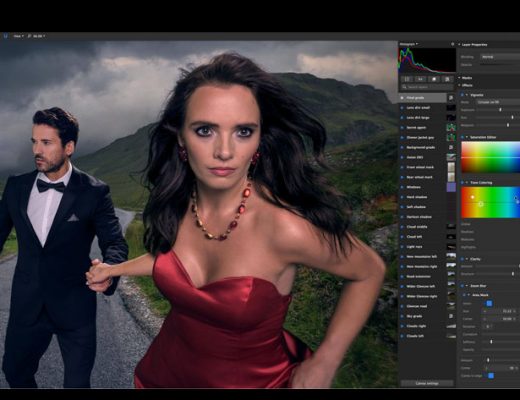Toggle the Centre to origin checkbox
520x400 pixels.
[x=491, y=376]
